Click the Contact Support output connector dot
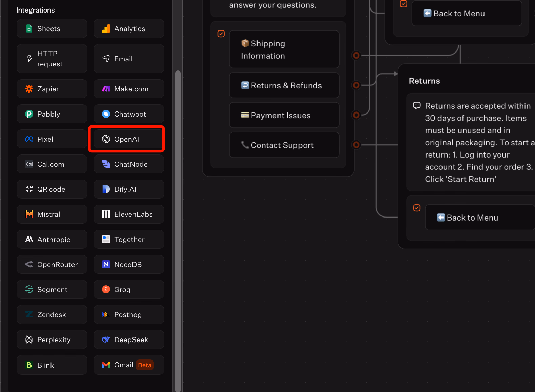Image resolution: width=535 pixels, height=392 pixels. click(x=356, y=145)
